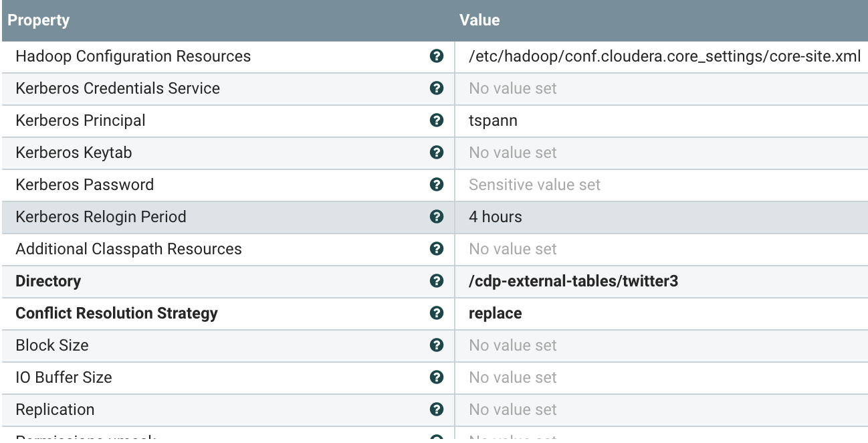Image resolution: width=868 pixels, height=443 pixels.
Task: Edit the core-site.xml configuration path value
Action: click(x=665, y=56)
